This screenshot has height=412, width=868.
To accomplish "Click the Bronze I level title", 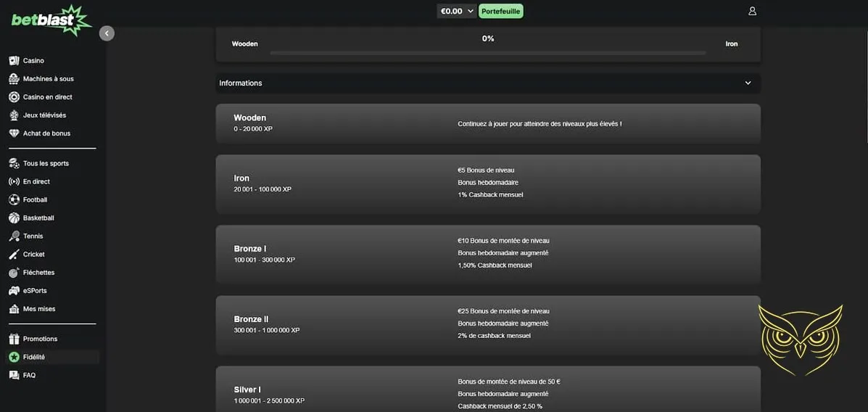I will point(249,249).
